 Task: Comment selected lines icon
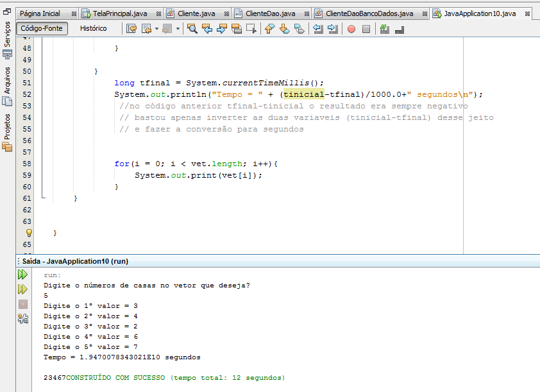point(384,29)
